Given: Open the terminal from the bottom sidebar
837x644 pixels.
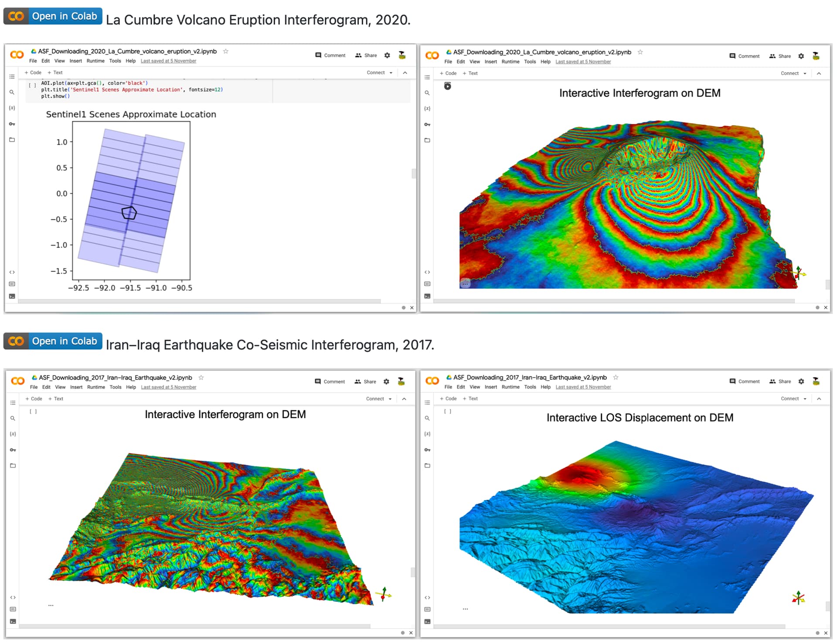Looking at the screenshot, I should click(x=11, y=296).
